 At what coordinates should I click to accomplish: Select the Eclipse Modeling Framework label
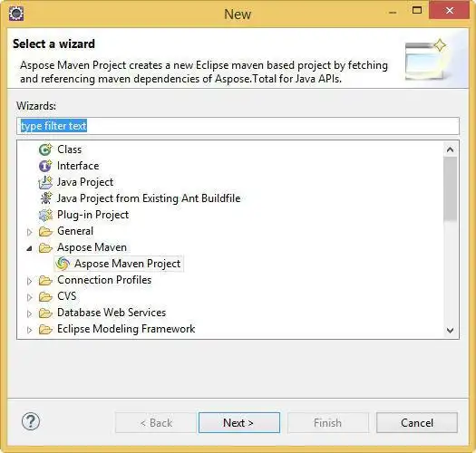point(126,329)
